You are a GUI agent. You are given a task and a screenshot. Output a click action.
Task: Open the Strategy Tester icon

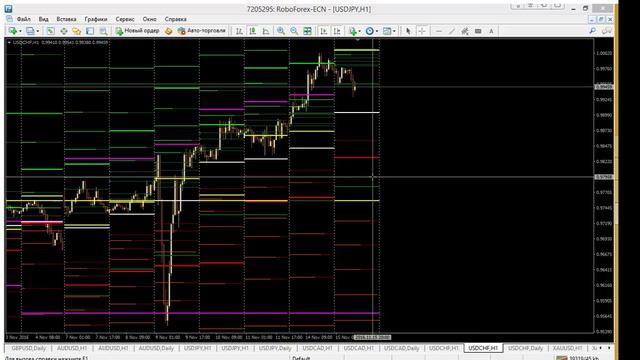[x=103, y=31]
